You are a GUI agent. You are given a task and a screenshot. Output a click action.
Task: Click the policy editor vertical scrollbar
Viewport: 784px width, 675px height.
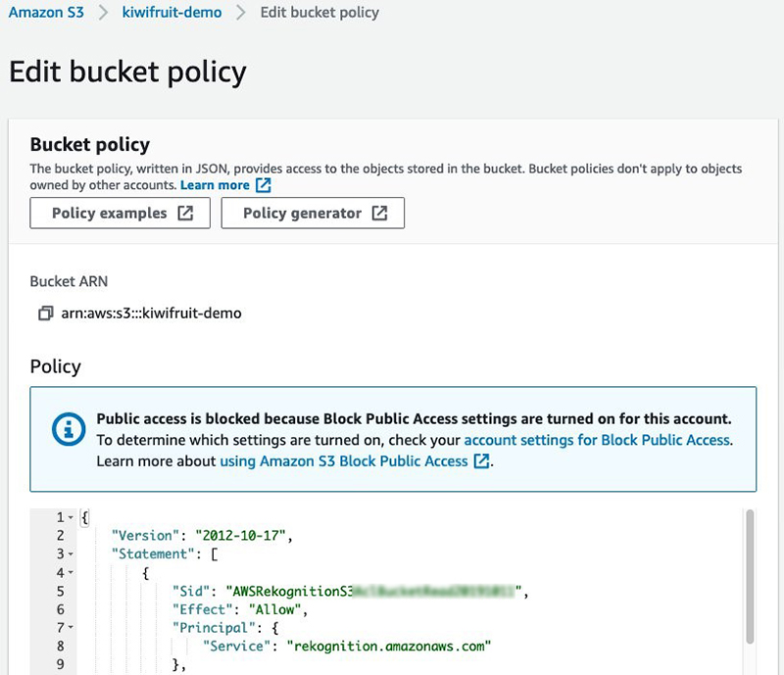[750, 576]
